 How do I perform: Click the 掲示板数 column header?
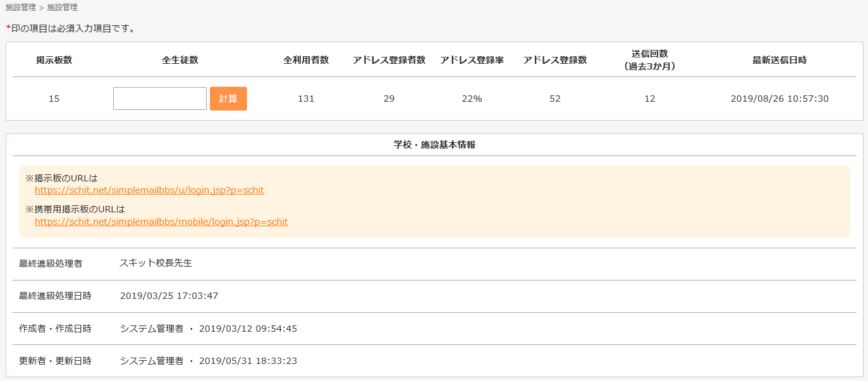pyautogui.click(x=54, y=60)
